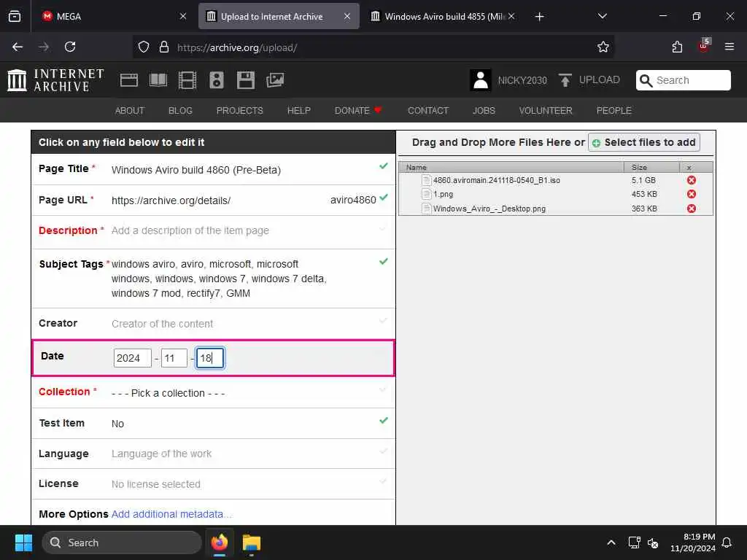Remove the 1.png file

click(x=692, y=194)
